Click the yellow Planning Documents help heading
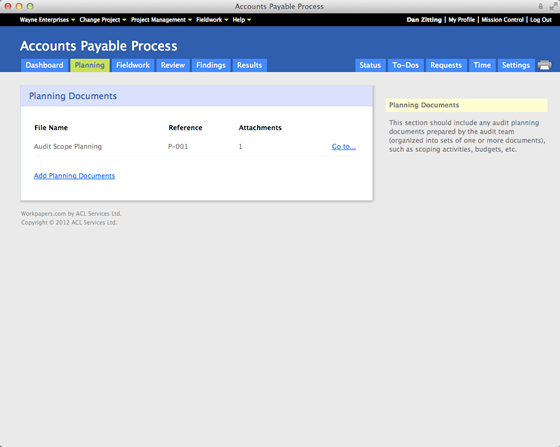The image size is (560, 447). pyautogui.click(x=466, y=105)
